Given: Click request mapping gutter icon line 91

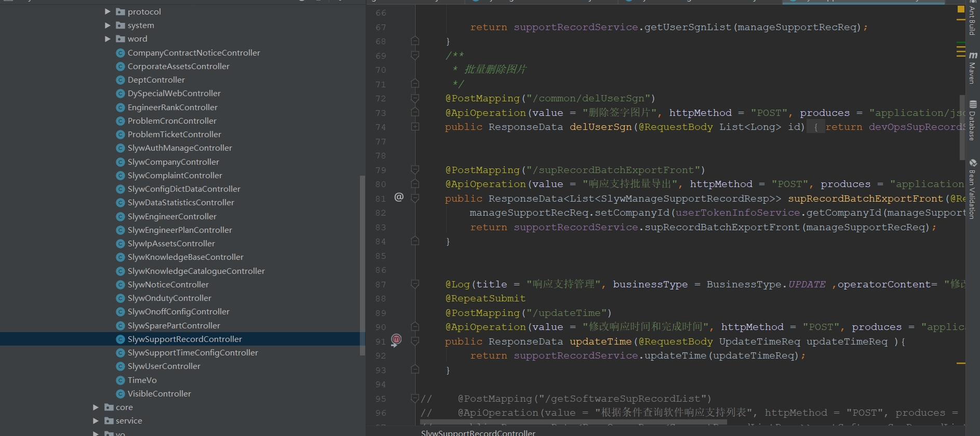Looking at the screenshot, I should coord(396,340).
